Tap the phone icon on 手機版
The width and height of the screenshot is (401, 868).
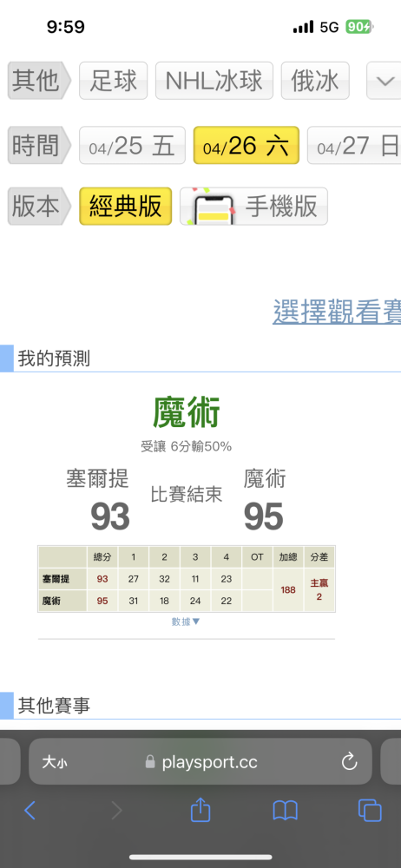(212, 207)
